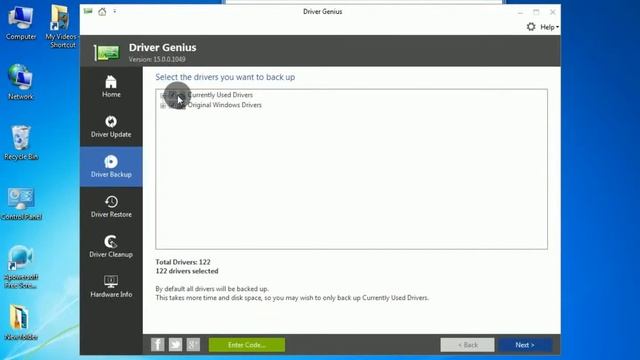The height and width of the screenshot is (360, 640).
Task: Toggle the Original Windows Drivers checkbox
Action: [x=172, y=105]
